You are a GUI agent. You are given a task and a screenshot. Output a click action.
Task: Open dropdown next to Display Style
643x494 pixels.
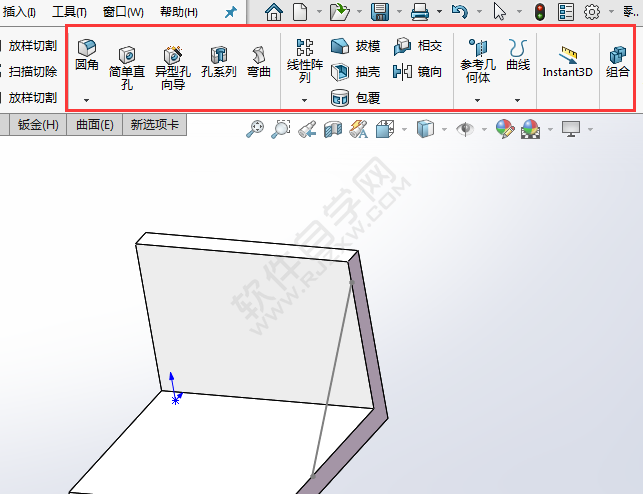click(x=444, y=130)
